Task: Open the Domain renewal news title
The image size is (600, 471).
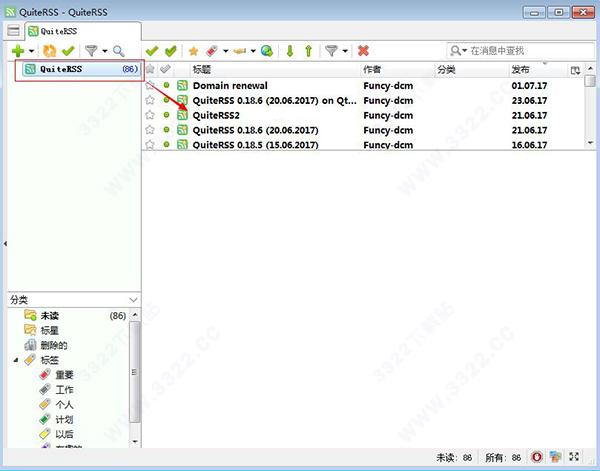Action: [x=230, y=86]
